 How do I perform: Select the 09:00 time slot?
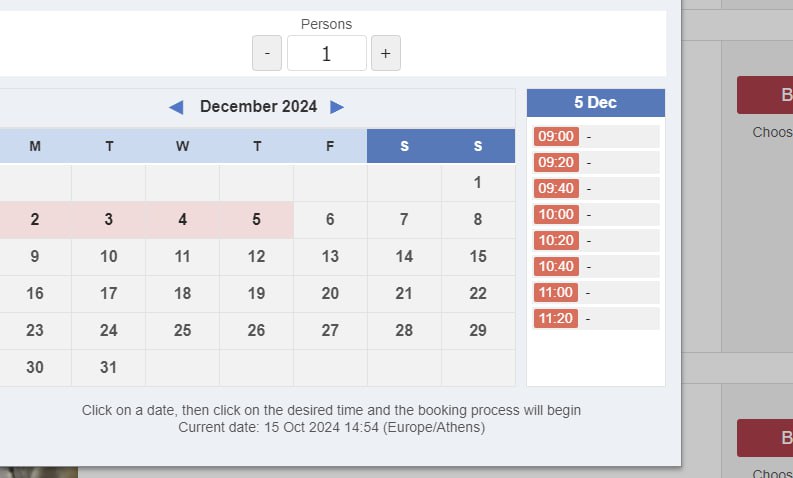pos(556,136)
